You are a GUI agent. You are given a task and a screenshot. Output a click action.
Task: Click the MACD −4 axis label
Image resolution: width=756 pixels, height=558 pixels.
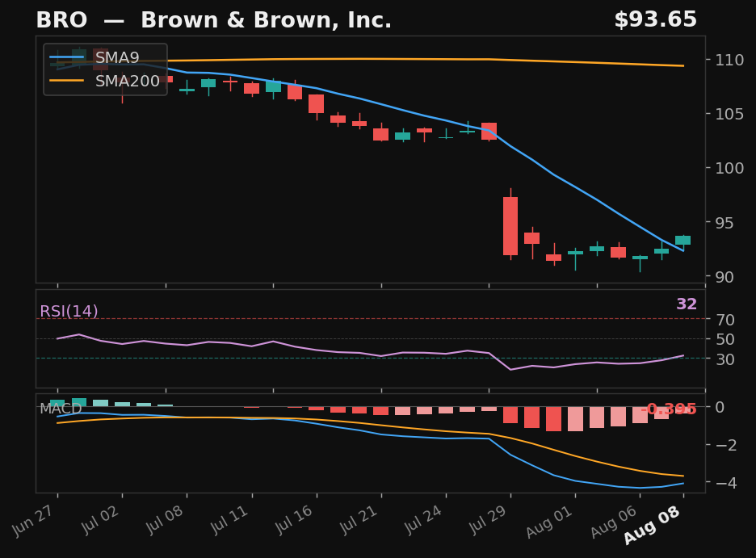click(x=725, y=482)
